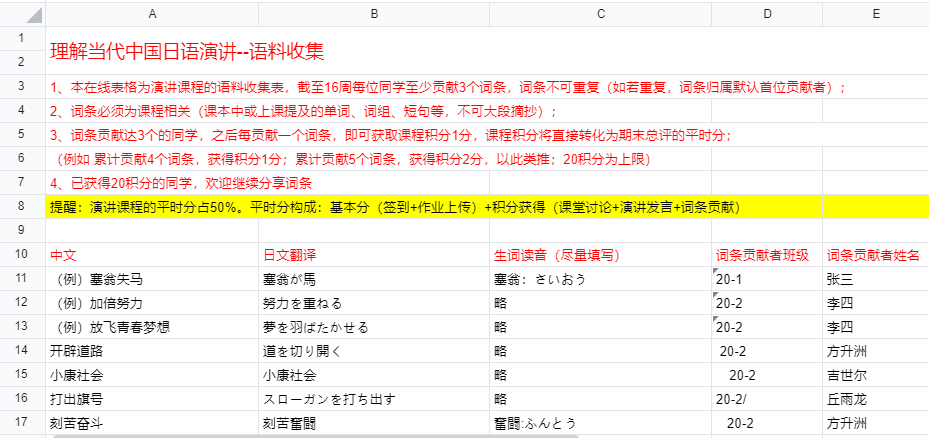The width and height of the screenshot is (929, 438).
Task: Click the title cell 理解当代中国日语演讲--语料收集
Action: pos(187,52)
